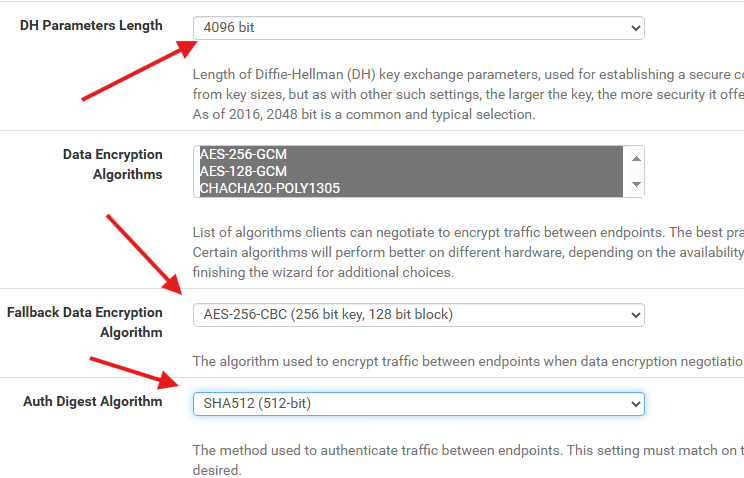Click chevron on AES-256-CBC selector
Screen dimensions: 744x478
click(636, 316)
